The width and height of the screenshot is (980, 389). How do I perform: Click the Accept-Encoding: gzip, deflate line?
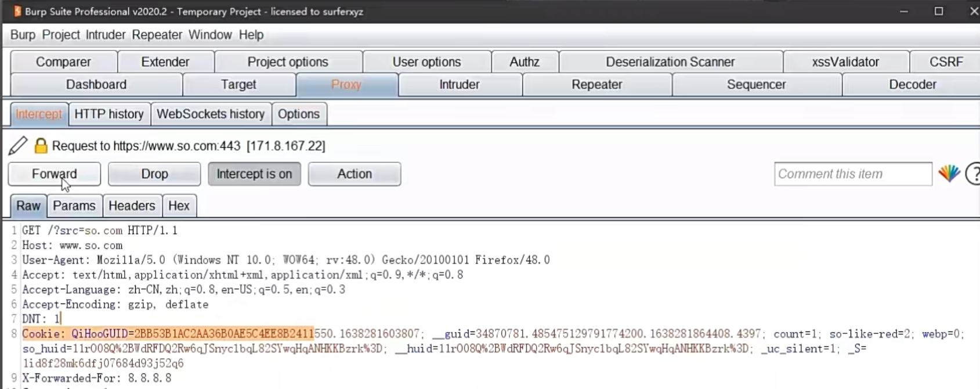coord(115,304)
